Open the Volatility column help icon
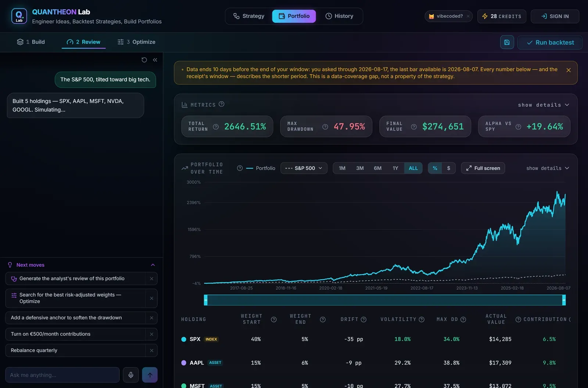Screen dimensions: 588x388 coord(422,319)
